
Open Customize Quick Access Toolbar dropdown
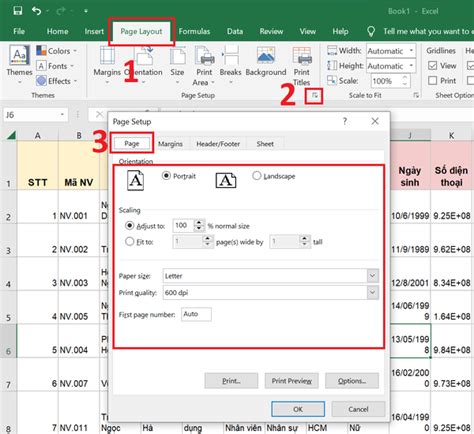click(x=86, y=11)
